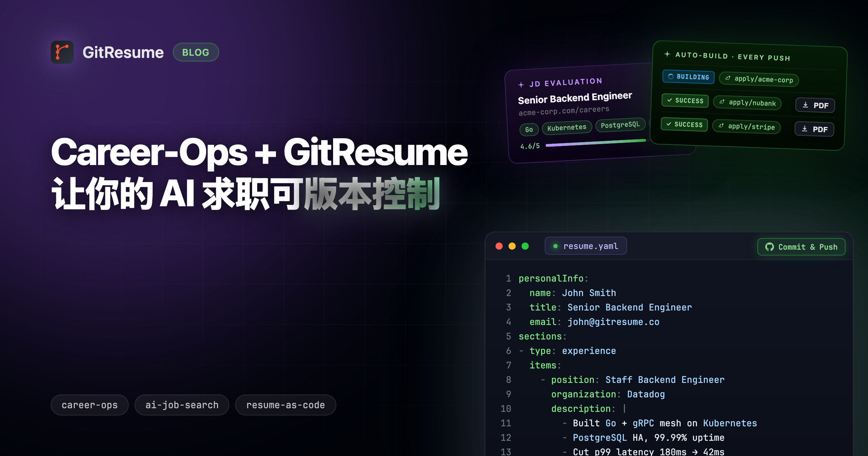The image size is (868, 456).
Task: Click the '4.6/5' score text
Action: pos(530,146)
